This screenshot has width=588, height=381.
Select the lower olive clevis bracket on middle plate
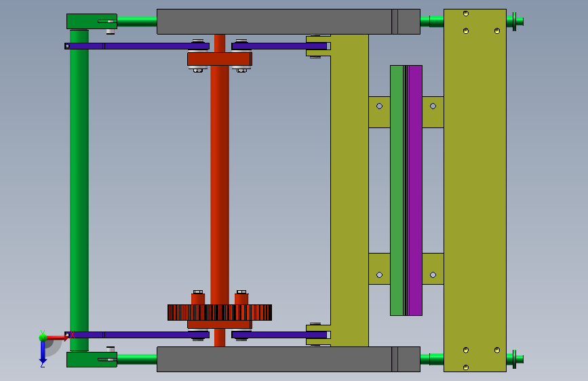point(318,335)
